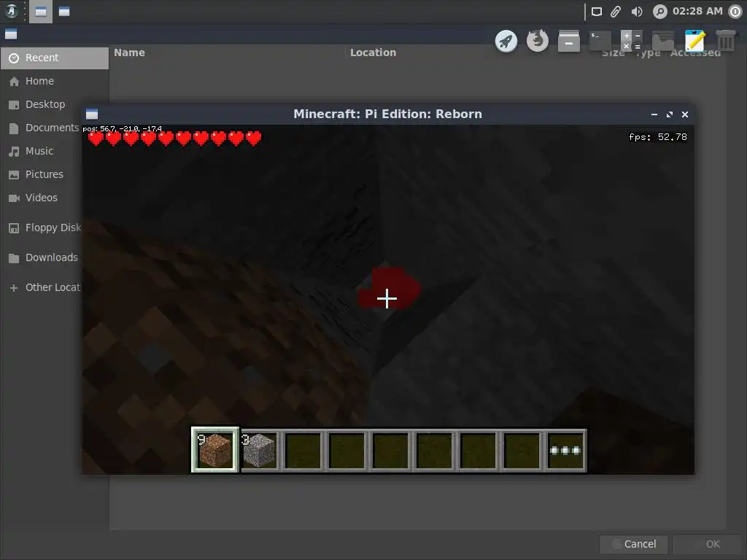Launch the notepad pencil editor icon
The width and height of the screenshot is (747, 560).
point(694,41)
